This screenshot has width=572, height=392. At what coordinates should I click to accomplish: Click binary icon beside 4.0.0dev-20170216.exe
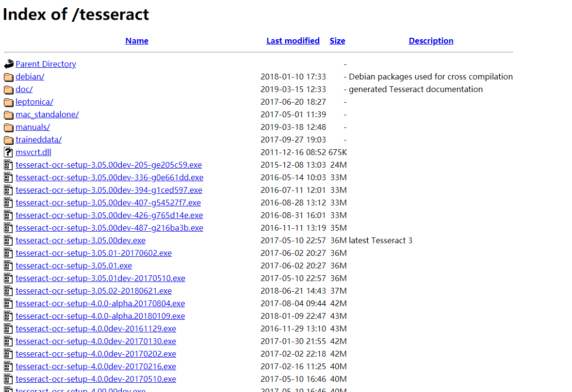click(8, 366)
